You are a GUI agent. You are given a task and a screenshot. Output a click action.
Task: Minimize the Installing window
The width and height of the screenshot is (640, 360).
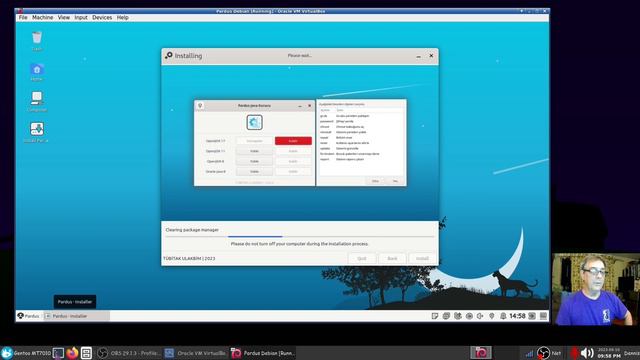[x=418, y=56]
